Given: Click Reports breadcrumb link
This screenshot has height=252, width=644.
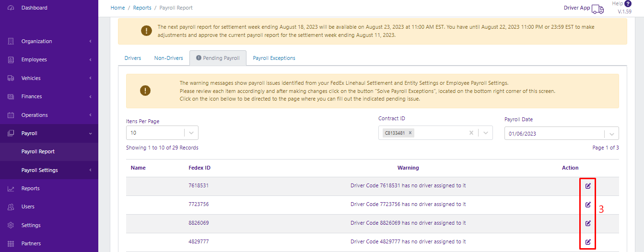Looking at the screenshot, I should [142, 8].
